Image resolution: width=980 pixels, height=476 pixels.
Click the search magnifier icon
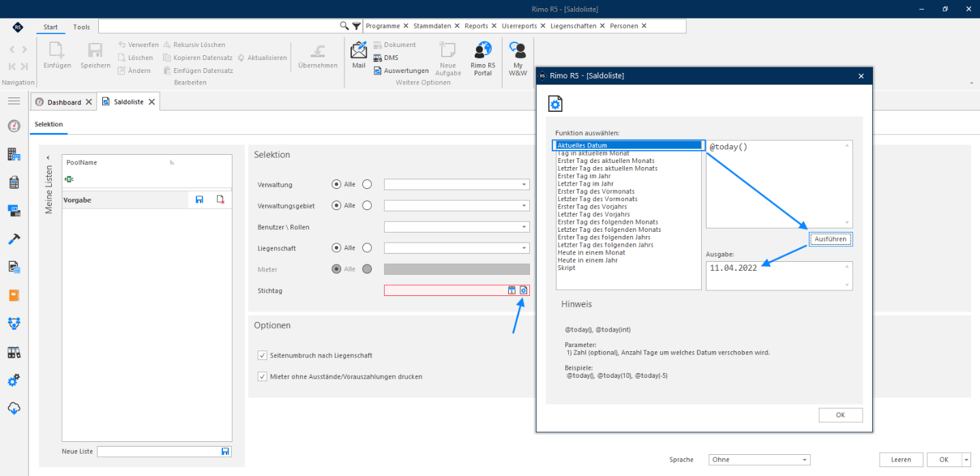click(344, 26)
